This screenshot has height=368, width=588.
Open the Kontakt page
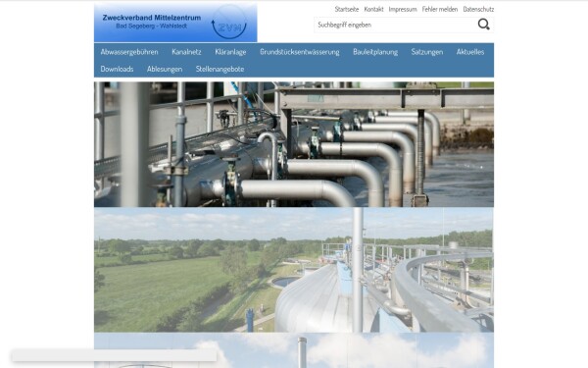pyautogui.click(x=373, y=9)
